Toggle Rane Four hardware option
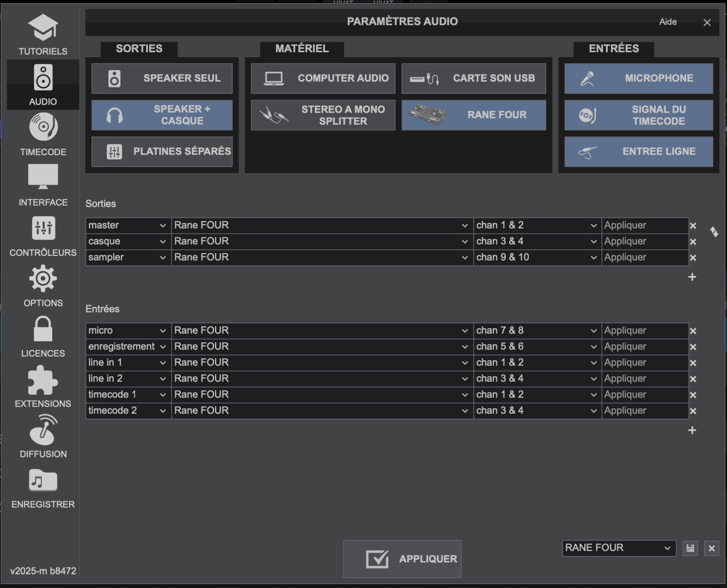 click(x=474, y=115)
